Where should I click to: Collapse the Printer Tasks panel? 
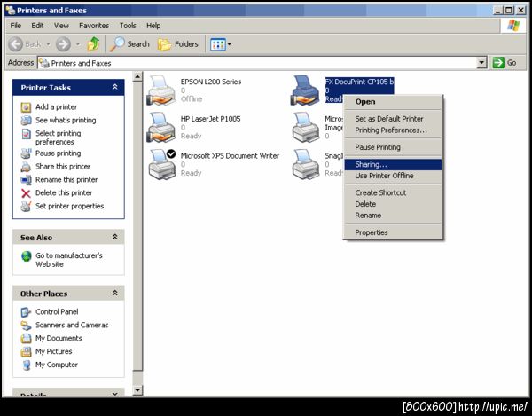tap(115, 87)
